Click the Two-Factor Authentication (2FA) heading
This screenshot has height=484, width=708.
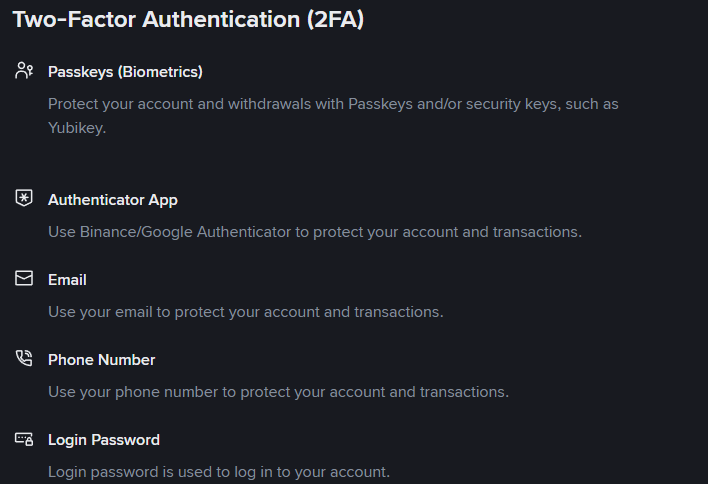[x=187, y=19]
